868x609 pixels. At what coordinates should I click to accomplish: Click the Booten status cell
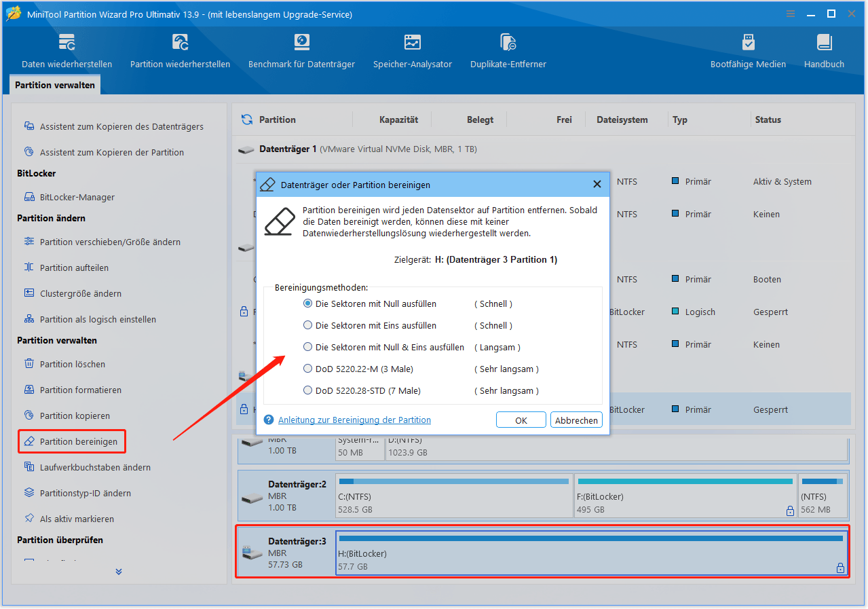767,280
